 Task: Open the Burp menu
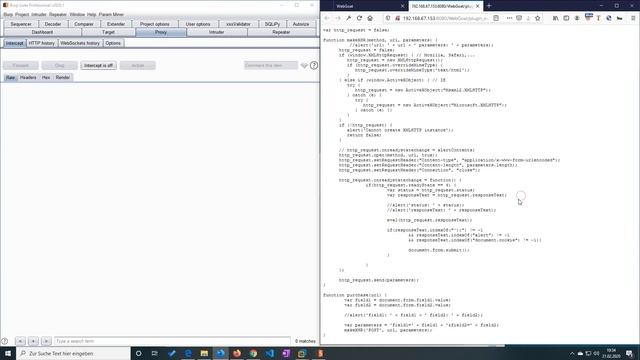click(8, 14)
